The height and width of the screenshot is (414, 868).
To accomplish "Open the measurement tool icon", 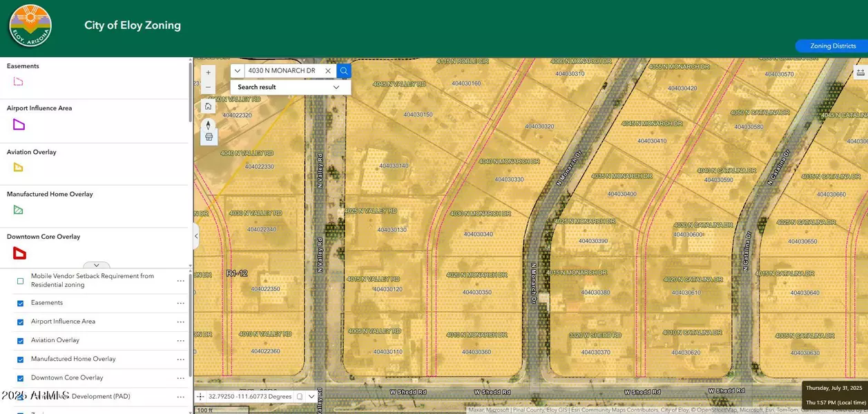I will (x=860, y=72).
